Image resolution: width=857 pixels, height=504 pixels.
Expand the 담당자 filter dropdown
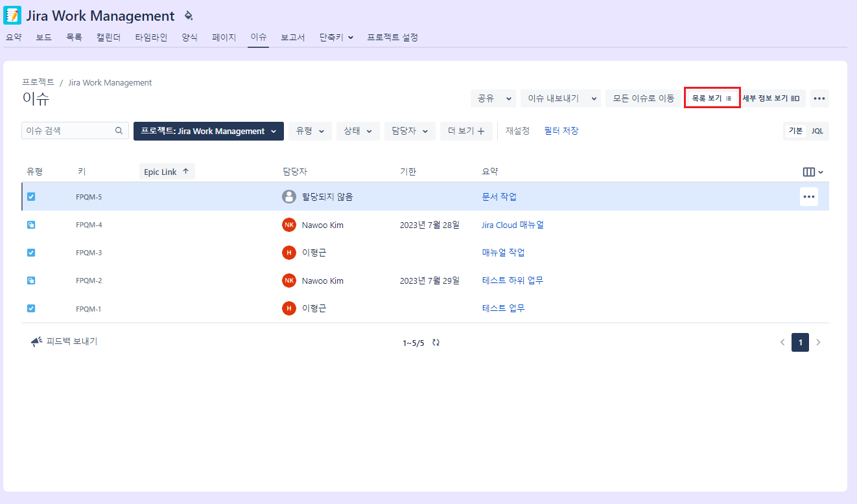[x=409, y=131]
